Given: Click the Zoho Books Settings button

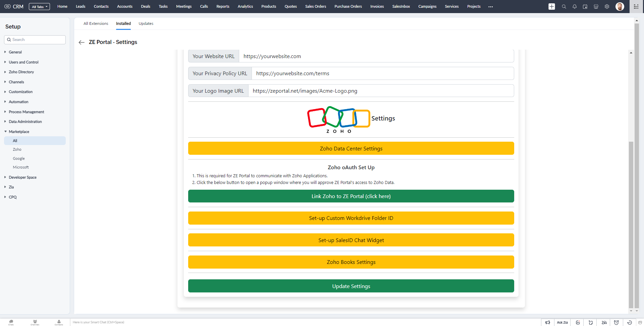Looking at the screenshot, I should 351,262.
